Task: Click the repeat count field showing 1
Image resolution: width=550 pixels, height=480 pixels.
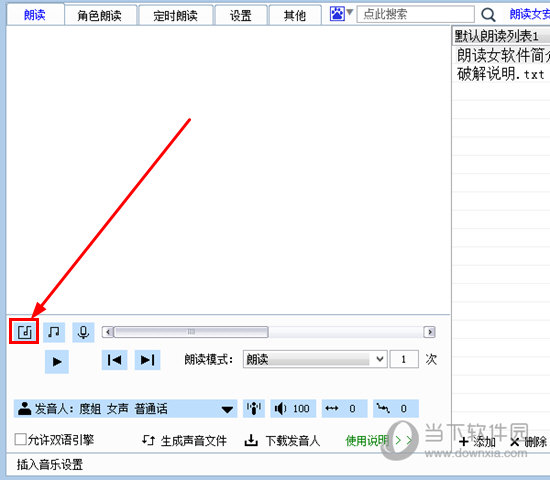Action: point(404,359)
